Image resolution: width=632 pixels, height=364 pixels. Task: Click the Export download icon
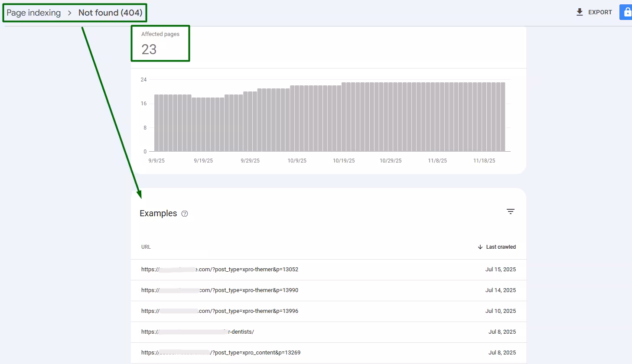[580, 12]
